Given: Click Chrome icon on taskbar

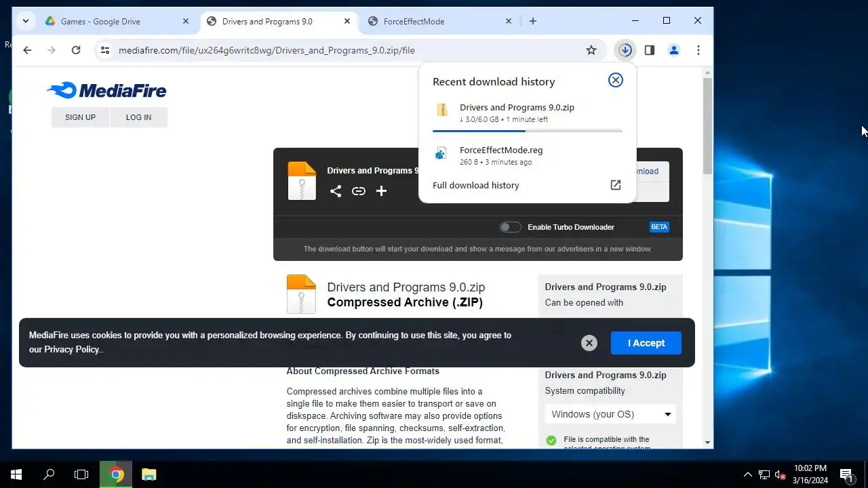Looking at the screenshot, I should (x=117, y=474).
